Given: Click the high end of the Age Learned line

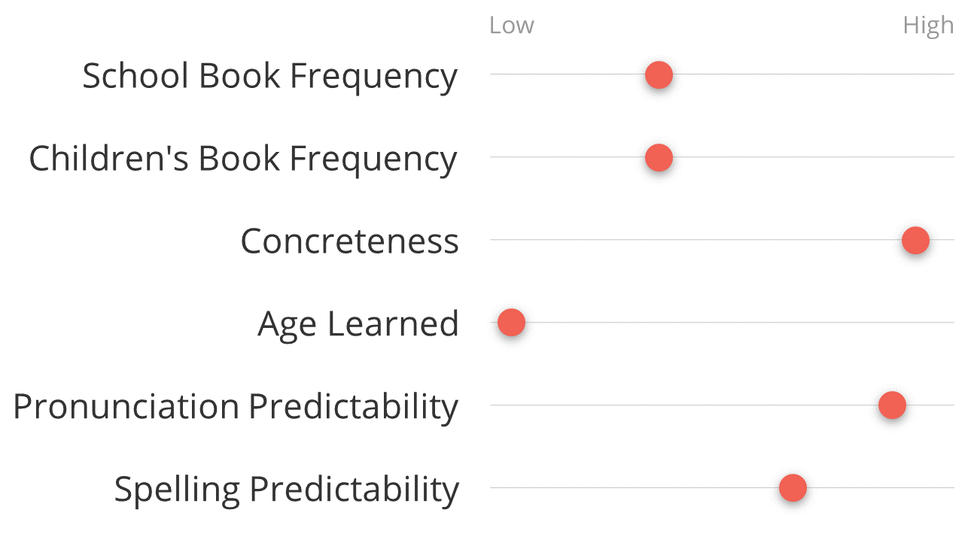Looking at the screenshot, I should pos(950,323).
